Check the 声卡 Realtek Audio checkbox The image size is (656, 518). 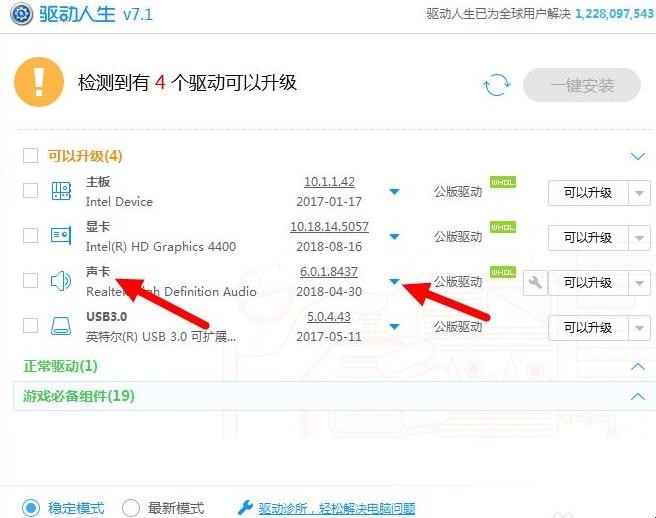(31, 280)
